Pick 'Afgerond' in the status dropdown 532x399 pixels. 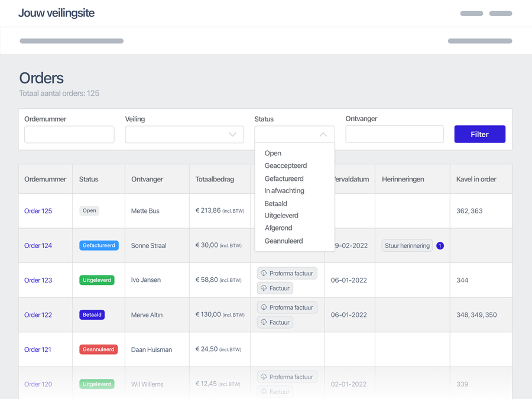278,228
